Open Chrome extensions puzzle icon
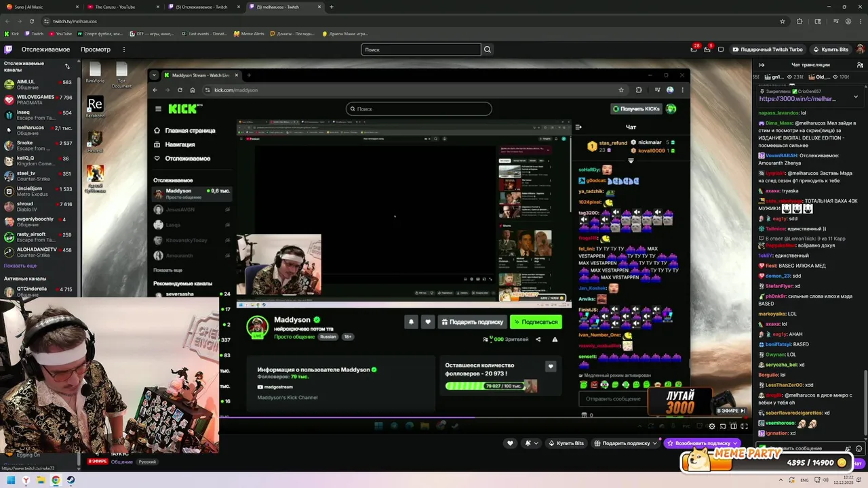Image resolution: width=868 pixels, height=488 pixels. tap(800, 21)
